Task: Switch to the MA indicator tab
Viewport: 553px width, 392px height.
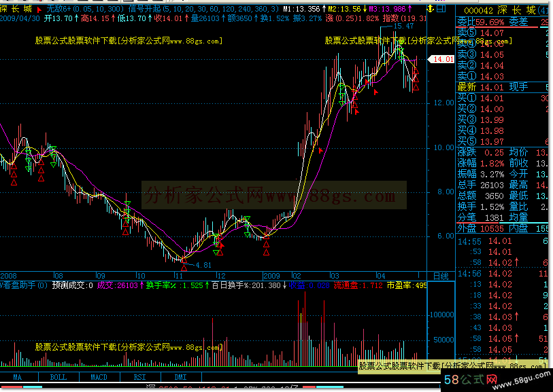Action: 17,377
